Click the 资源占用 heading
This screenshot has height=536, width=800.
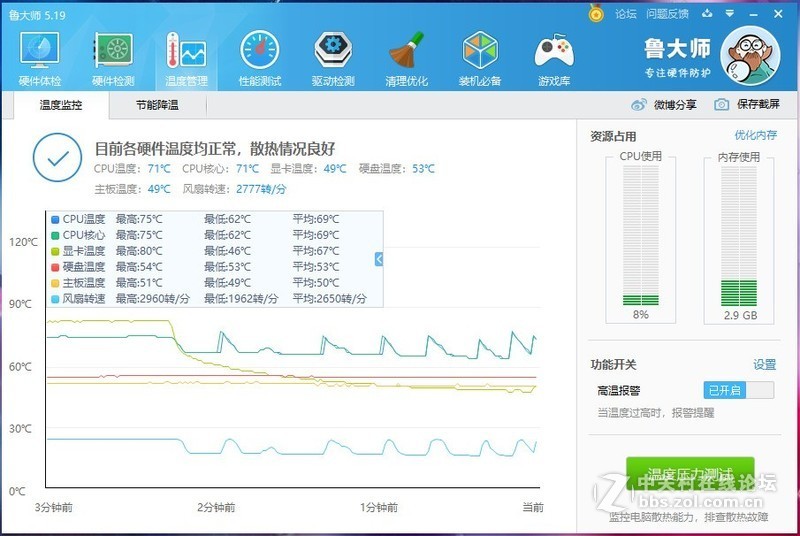(x=613, y=136)
